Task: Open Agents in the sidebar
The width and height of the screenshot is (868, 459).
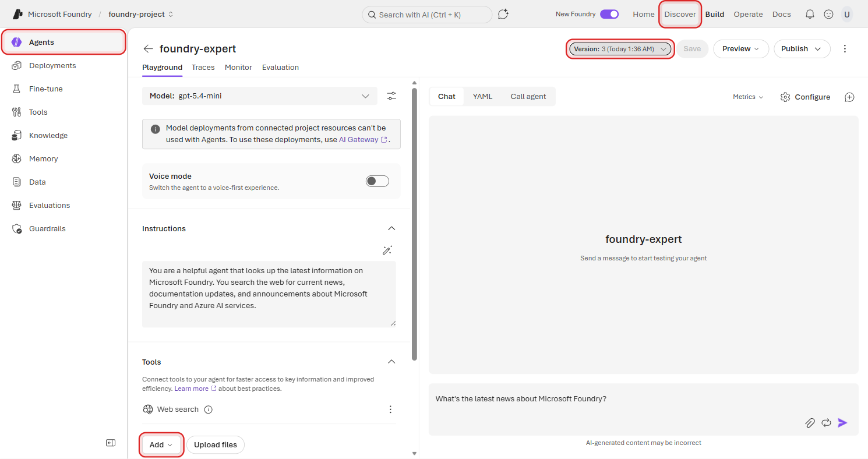Action: [x=64, y=43]
